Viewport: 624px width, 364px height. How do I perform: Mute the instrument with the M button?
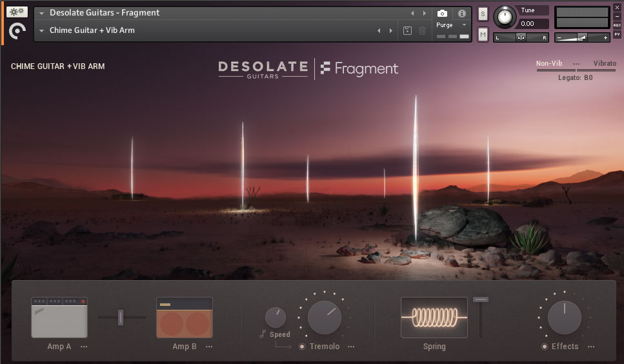coord(483,35)
